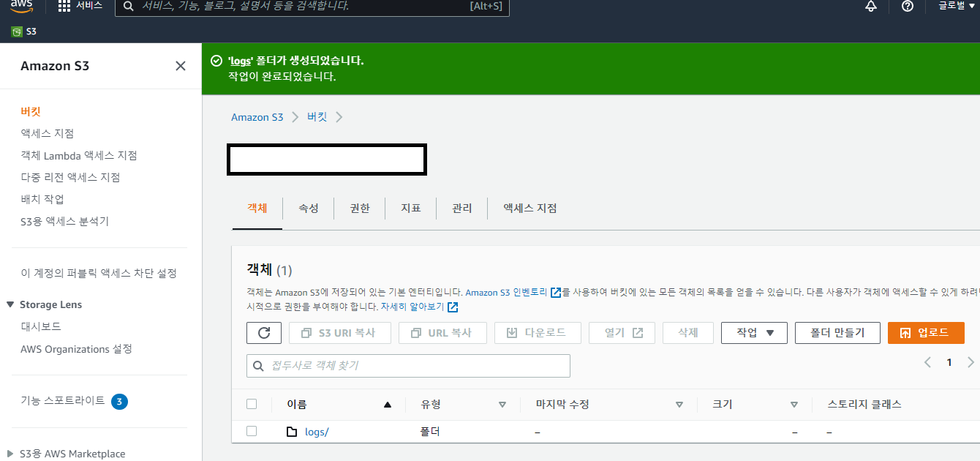
Task: Select the logs/ row checkbox
Action: pyautogui.click(x=252, y=431)
